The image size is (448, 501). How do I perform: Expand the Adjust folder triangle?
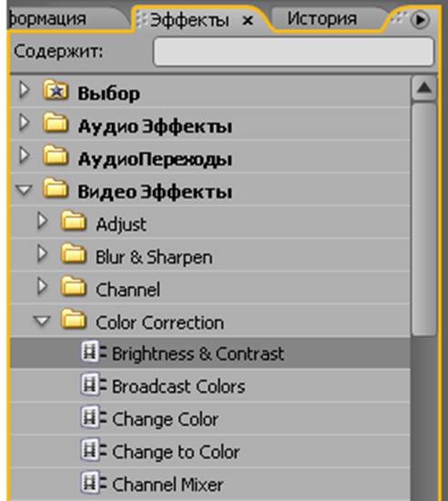point(42,220)
